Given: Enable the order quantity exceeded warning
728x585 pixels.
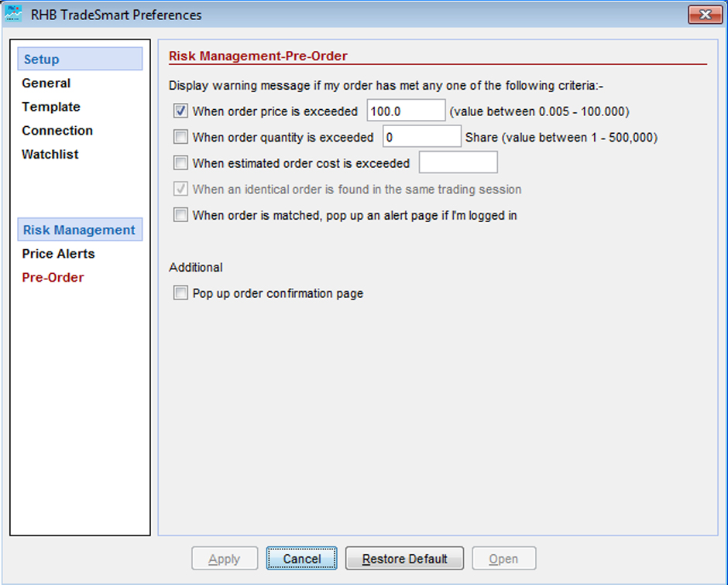Looking at the screenshot, I should click(x=180, y=137).
